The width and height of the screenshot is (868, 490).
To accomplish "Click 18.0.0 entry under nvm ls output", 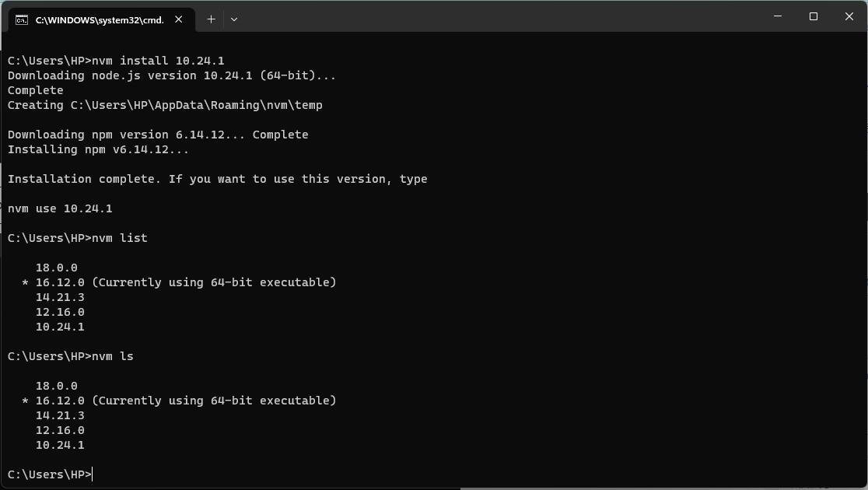I will (x=57, y=386).
